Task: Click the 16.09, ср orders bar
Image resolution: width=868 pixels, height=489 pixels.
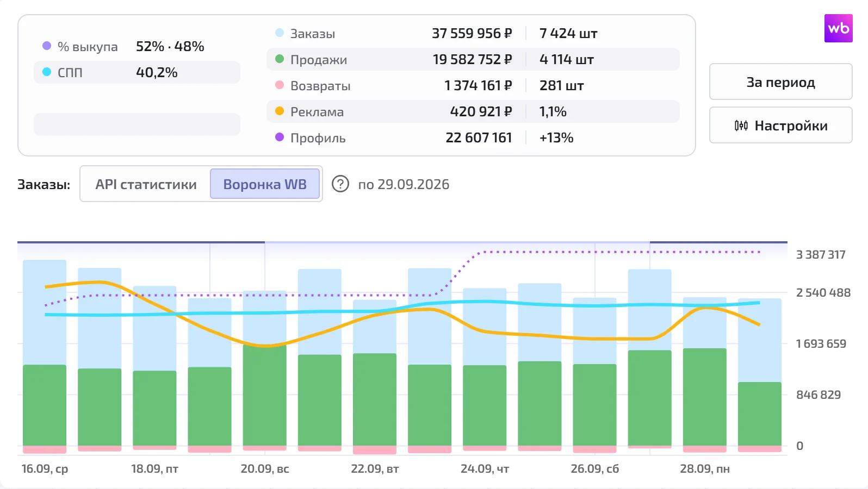Action: (x=45, y=312)
